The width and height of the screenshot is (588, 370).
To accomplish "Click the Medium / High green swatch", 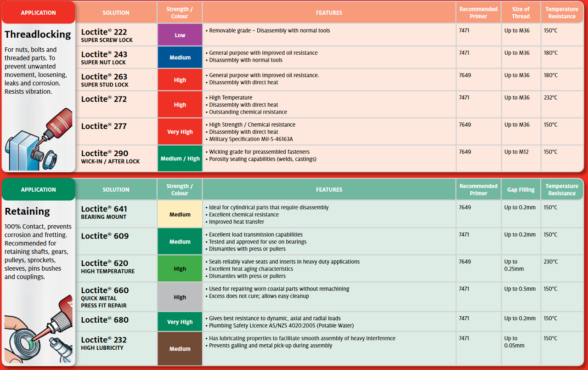I will 180,159.
